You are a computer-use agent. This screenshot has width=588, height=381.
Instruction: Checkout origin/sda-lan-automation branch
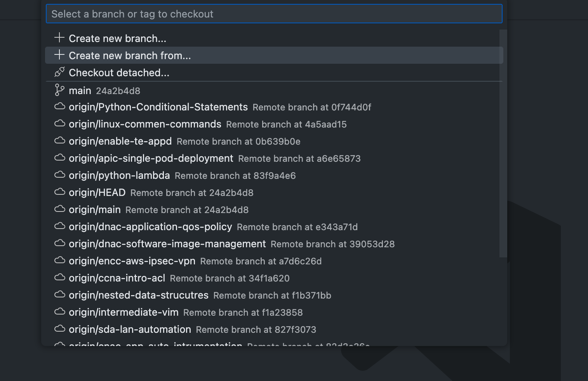click(x=130, y=329)
